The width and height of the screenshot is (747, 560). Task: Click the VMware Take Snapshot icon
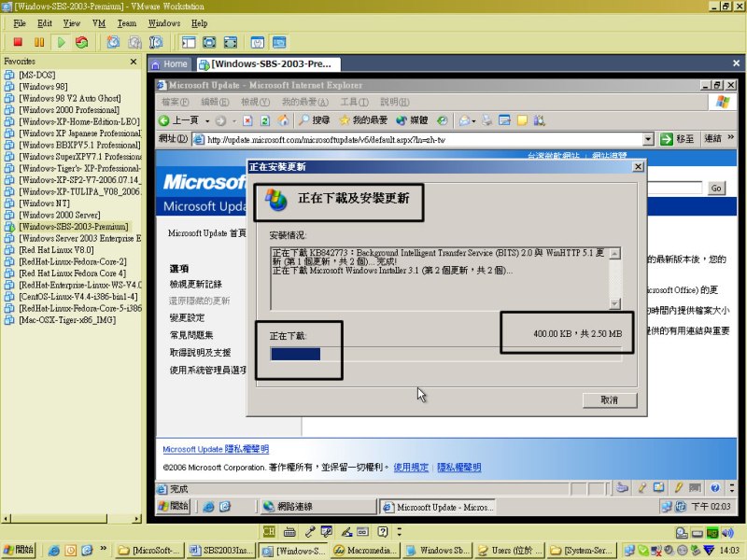coord(113,42)
